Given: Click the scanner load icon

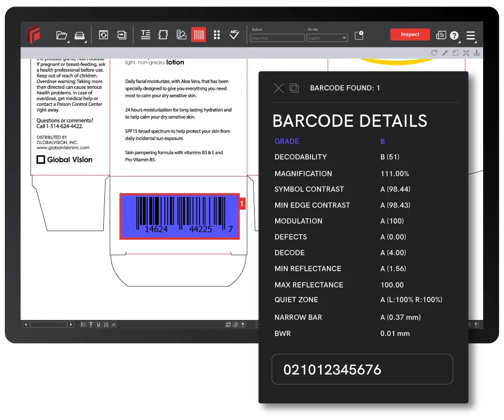Looking at the screenshot, I should click(x=80, y=35).
